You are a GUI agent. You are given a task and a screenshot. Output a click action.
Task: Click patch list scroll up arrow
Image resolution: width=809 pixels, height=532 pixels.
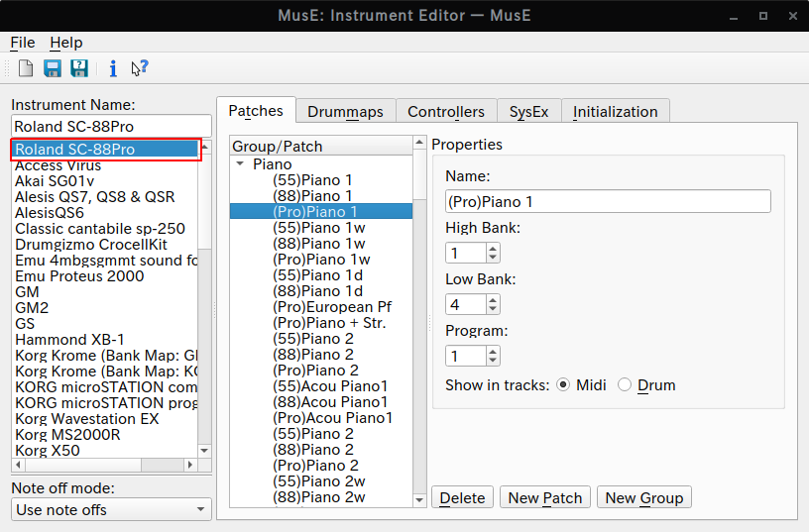(x=419, y=143)
